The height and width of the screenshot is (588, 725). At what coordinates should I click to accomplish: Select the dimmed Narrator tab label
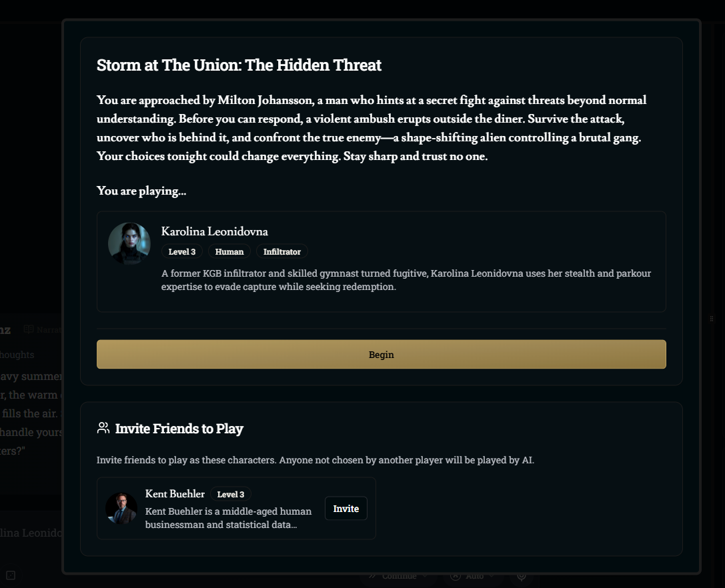click(x=49, y=329)
